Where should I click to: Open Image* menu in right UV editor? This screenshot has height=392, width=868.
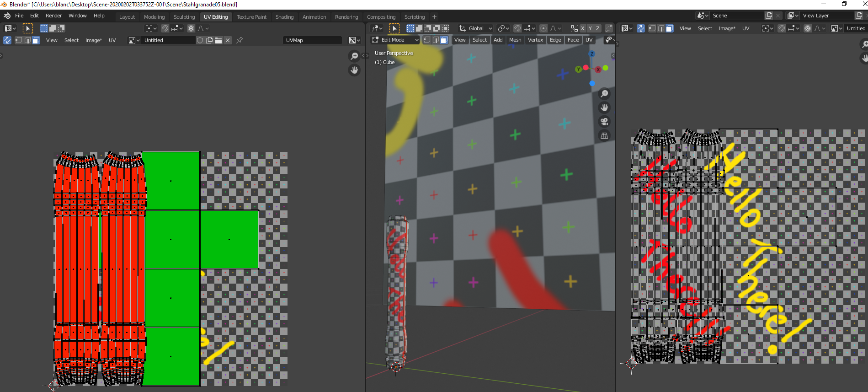tap(727, 28)
